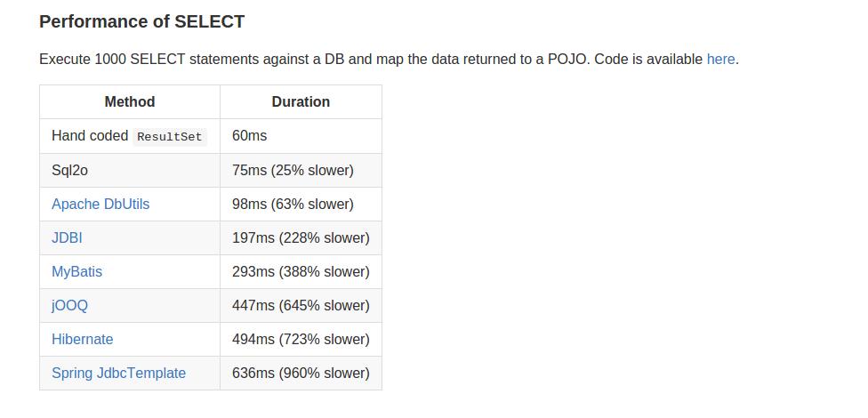
Task: Click the Performance of SELECT heading
Action: click(x=141, y=21)
